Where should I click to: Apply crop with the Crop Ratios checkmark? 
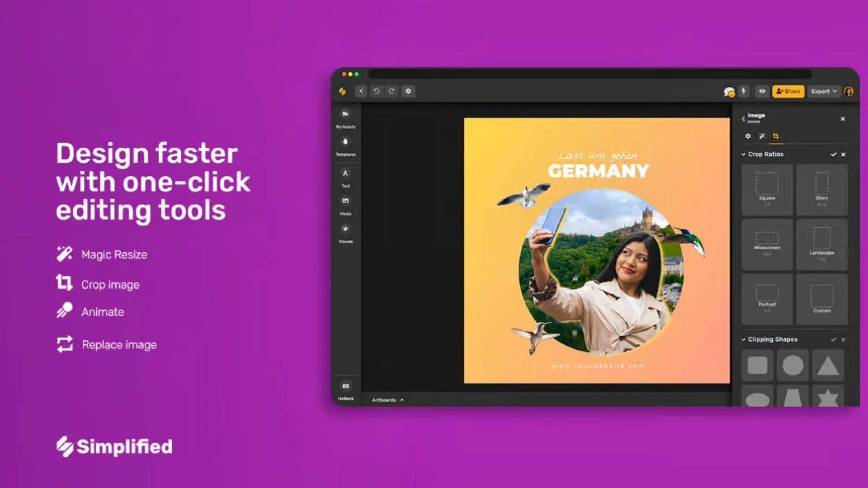tap(833, 154)
